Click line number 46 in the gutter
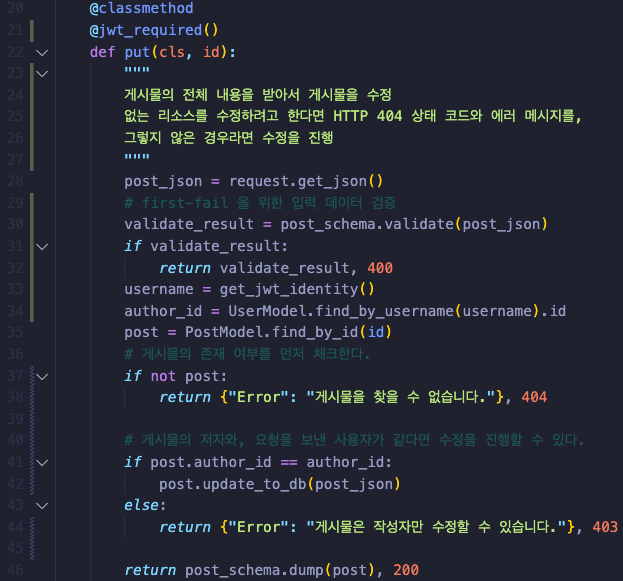Viewport: 623px width, 581px height. click(x=15, y=570)
